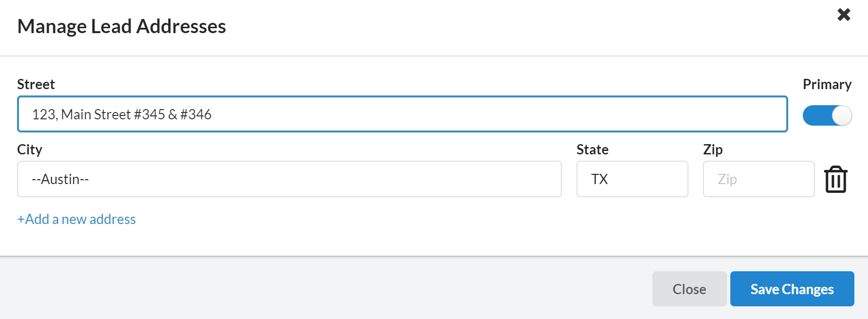Screen dimensions: 868x319
Task: Click the blue Save Changes button
Action: pos(792,289)
